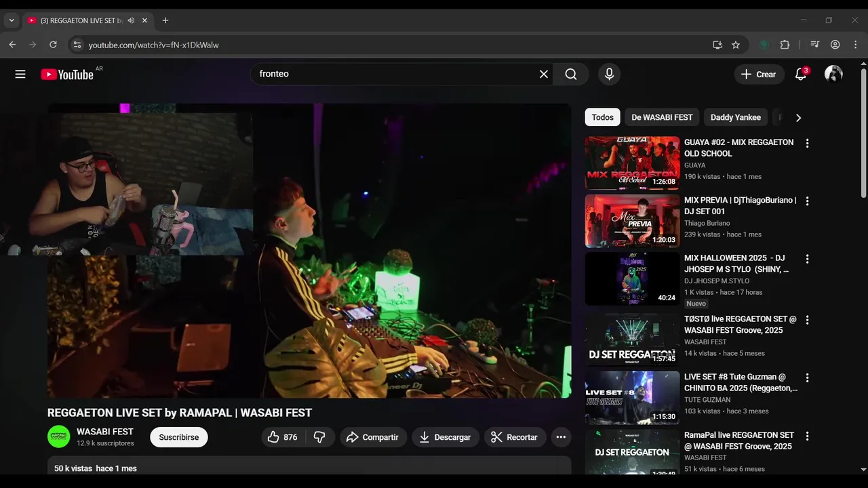
Task: Open Chrome profile icon
Action: pos(835,45)
